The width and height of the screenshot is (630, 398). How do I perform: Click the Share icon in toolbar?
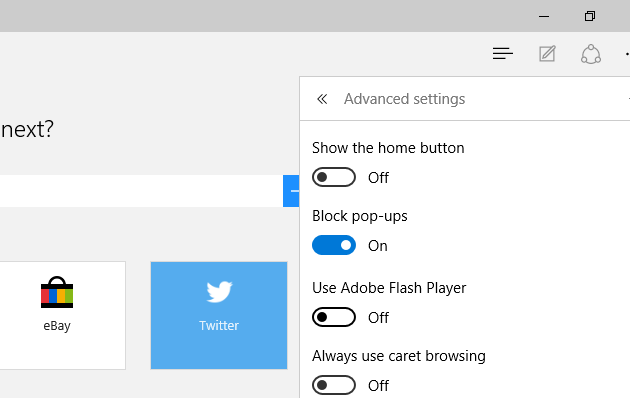(x=591, y=54)
